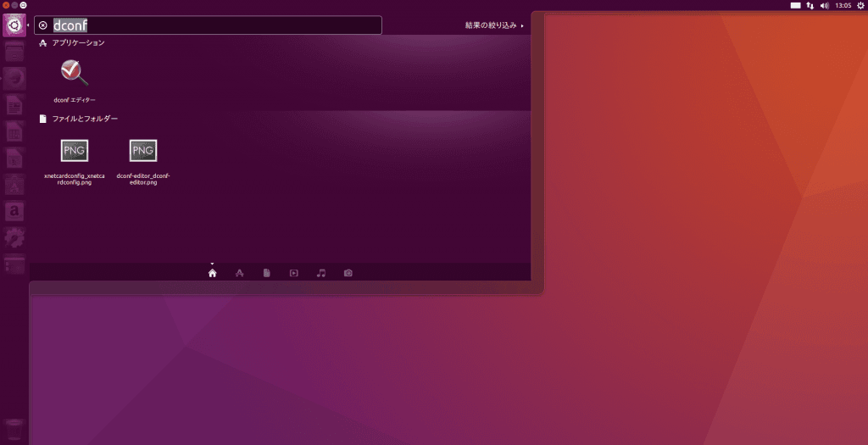
Task: Open dconf-editor_dconf-editor.png file
Action: (x=143, y=151)
